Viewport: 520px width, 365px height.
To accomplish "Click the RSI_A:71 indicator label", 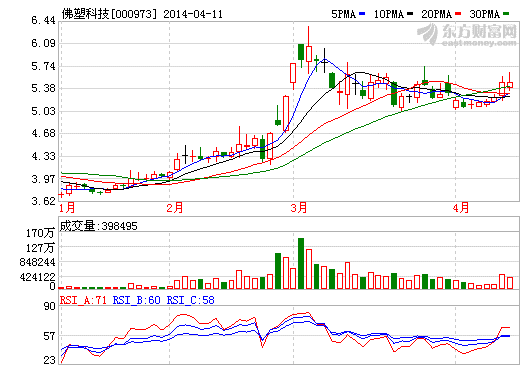I will (x=83, y=300).
